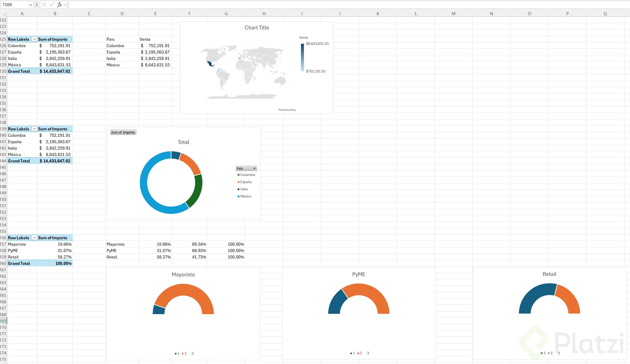
Task: Click the Cancel X formula icon
Action: point(44,5)
